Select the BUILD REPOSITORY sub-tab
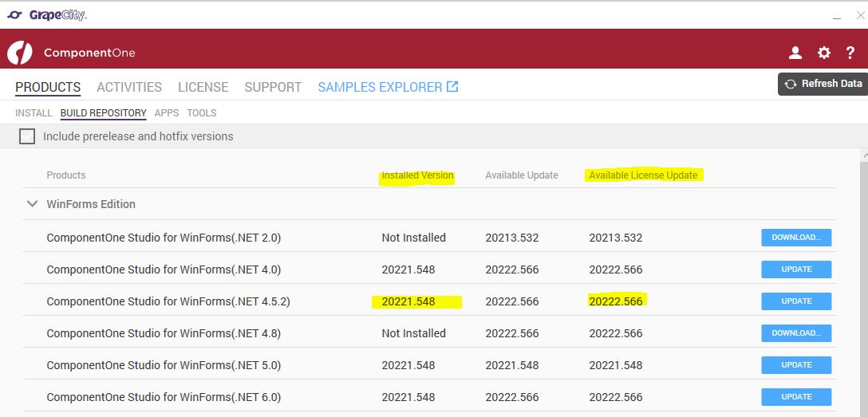This screenshot has width=868, height=417. 104,113
